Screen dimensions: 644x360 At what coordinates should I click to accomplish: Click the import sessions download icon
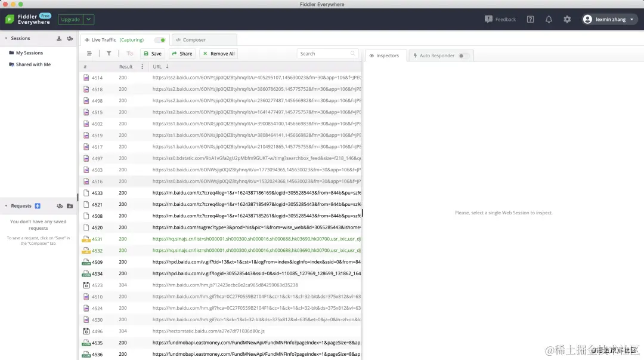point(59,38)
